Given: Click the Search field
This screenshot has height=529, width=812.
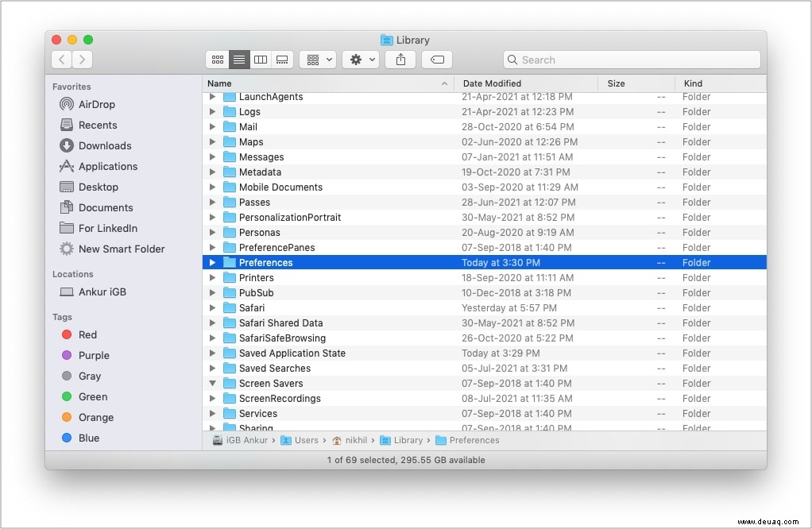Looking at the screenshot, I should pyautogui.click(x=632, y=60).
